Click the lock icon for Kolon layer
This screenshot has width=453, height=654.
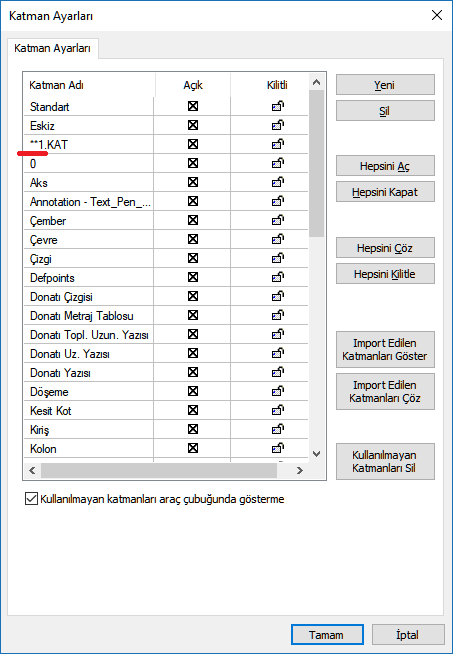click(277, 448)
